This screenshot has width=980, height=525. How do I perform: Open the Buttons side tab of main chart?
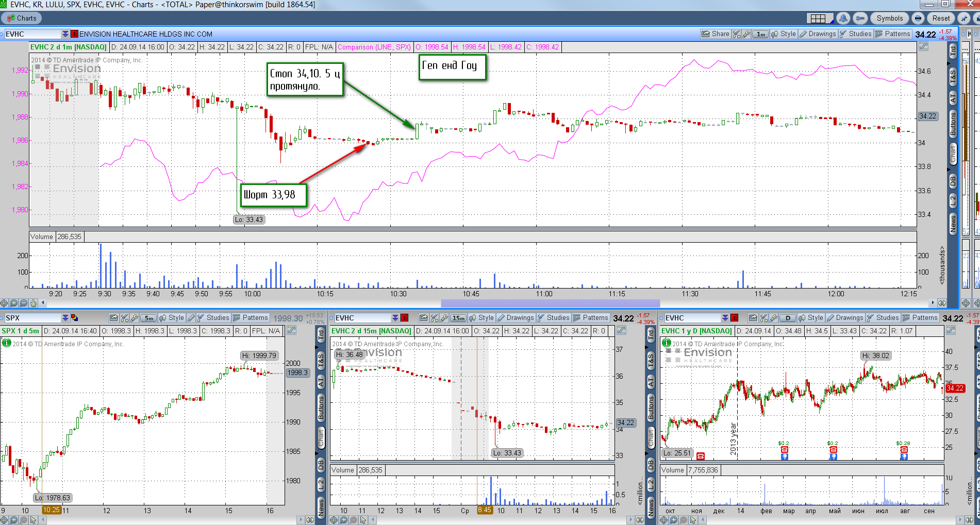point(953,124)
